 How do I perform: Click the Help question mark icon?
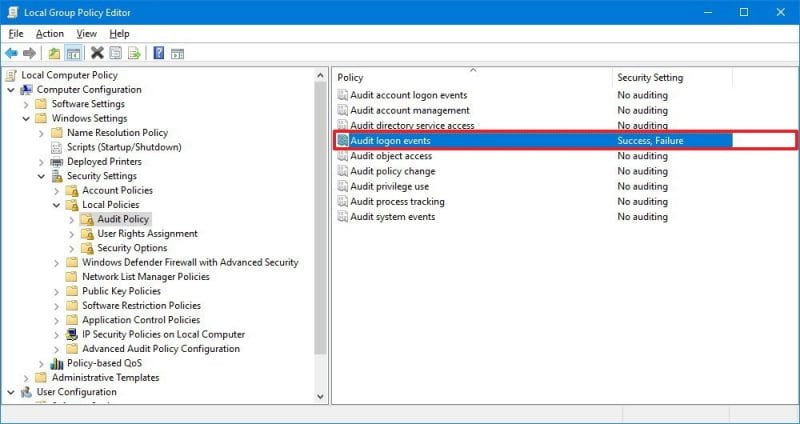point(159,53)
